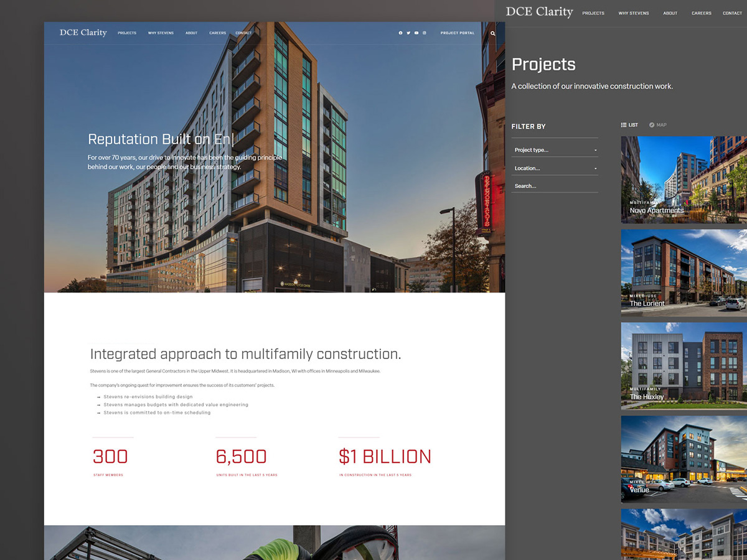Click the 'FILTER BY' label

coord(529,126)
